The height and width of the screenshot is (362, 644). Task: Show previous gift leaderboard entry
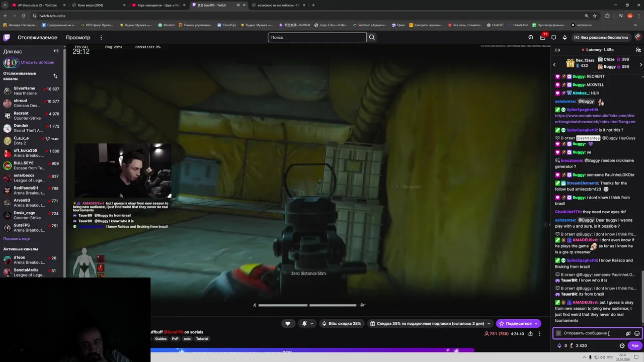coord(554,65)
